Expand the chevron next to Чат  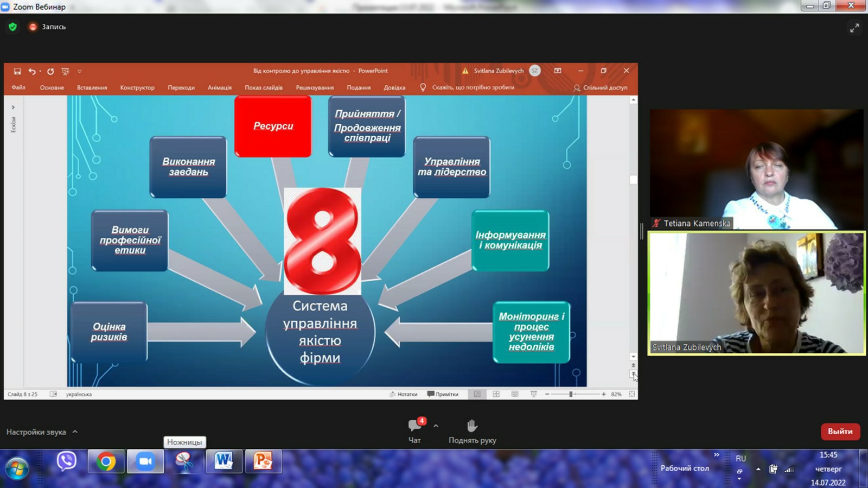[436, 426]
